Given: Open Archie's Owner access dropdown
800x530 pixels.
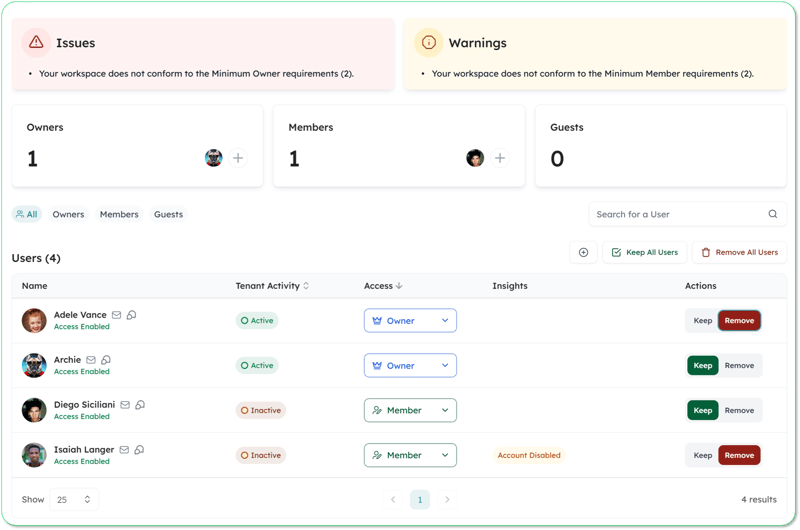Looking at the screenshot, I should click(410, 365).
